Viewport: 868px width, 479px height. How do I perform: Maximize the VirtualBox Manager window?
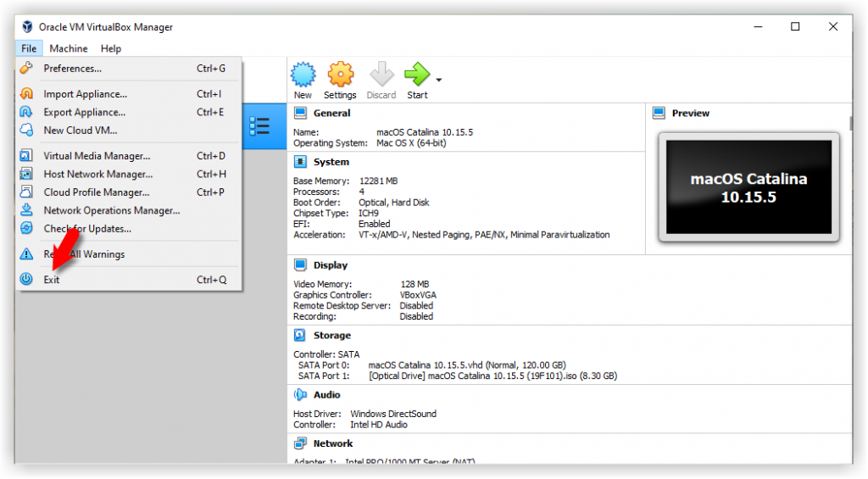pyautogui.click(x=795, y=26)
